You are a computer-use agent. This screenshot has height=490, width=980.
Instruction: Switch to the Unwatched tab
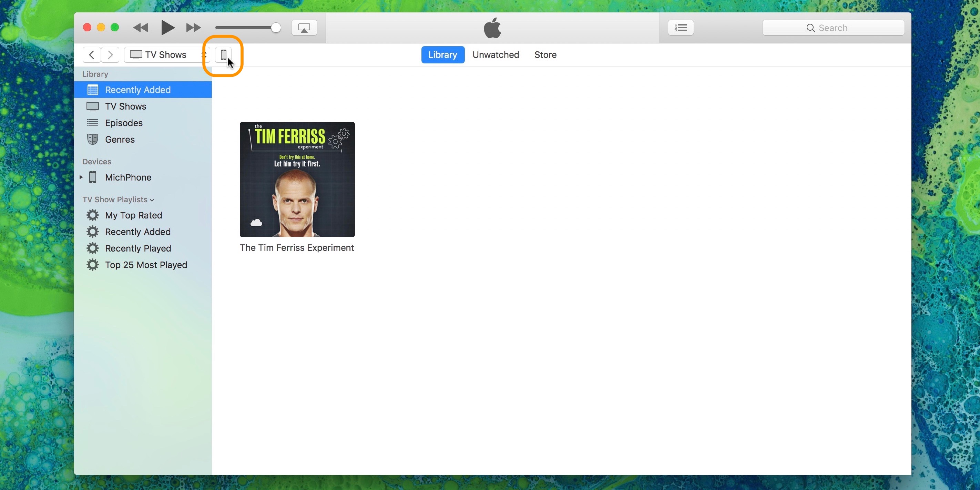(x=495, y=55)
